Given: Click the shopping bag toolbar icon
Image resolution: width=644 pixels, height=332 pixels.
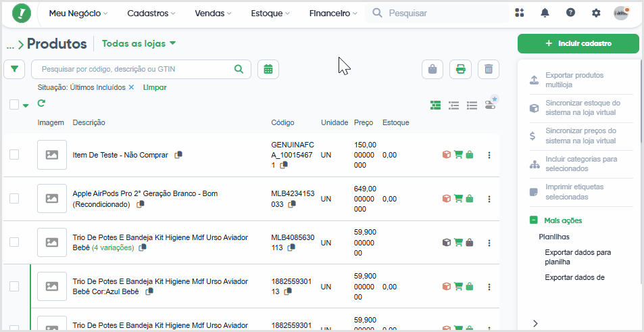Looking at the screenshot, I should pyautogui.click(x=432, y=70).
